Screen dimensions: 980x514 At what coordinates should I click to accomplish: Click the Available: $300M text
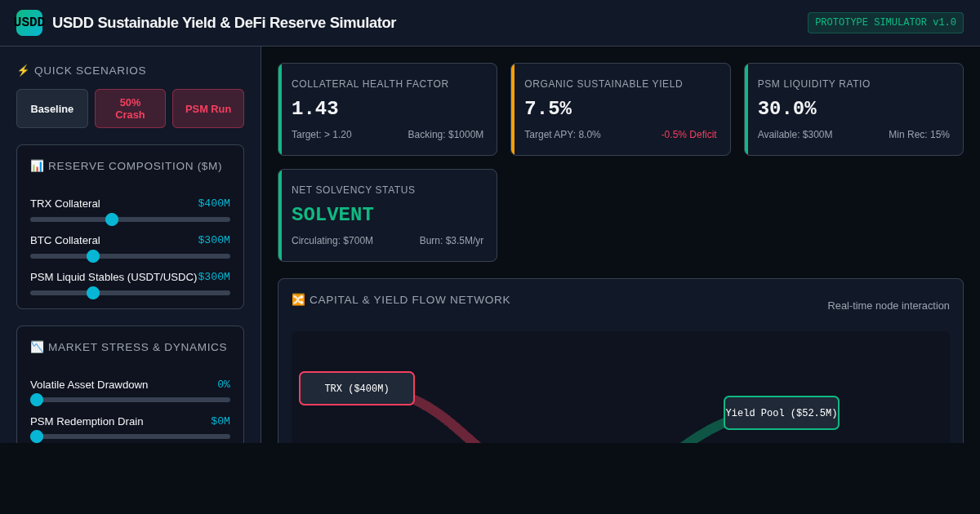pyautogui.click(x=795, y=135)
